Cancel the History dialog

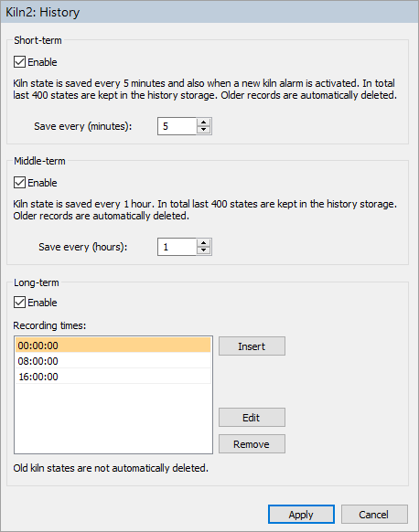pyautogui.click(x=374, y=515)
